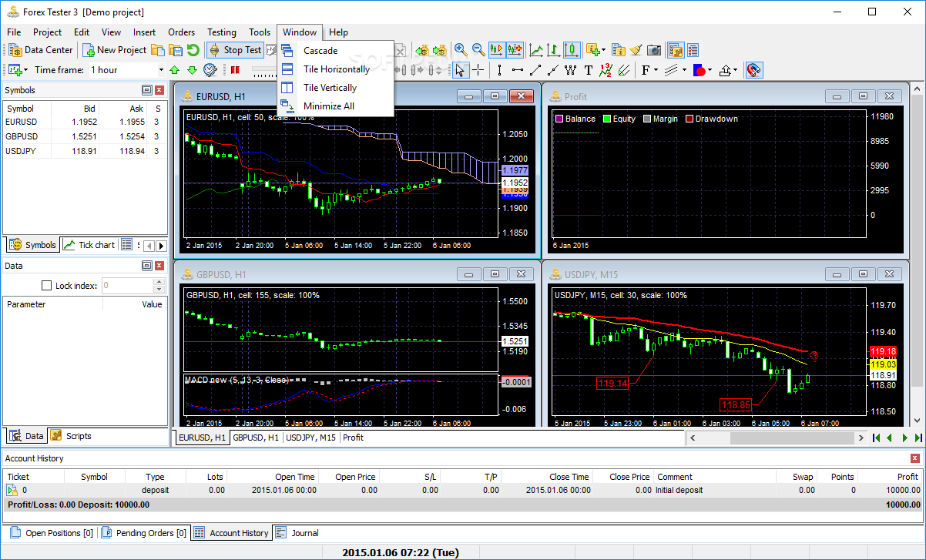Viewport: 926px width, 560px height.
Task: Choose Cascade from the Window menu
Action: click(x=336, y=51)
